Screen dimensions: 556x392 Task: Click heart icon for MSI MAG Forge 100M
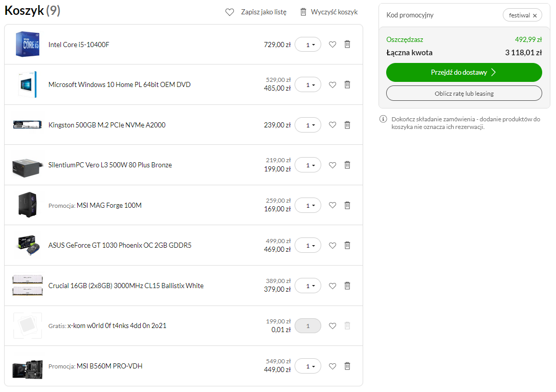[x=332, y=205]
